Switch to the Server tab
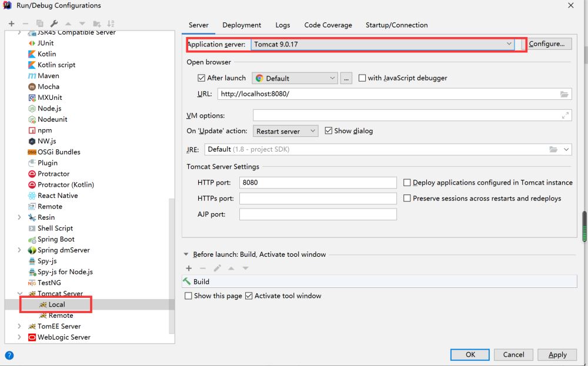Viewport: 588px width, 366px height. point(198,25)
